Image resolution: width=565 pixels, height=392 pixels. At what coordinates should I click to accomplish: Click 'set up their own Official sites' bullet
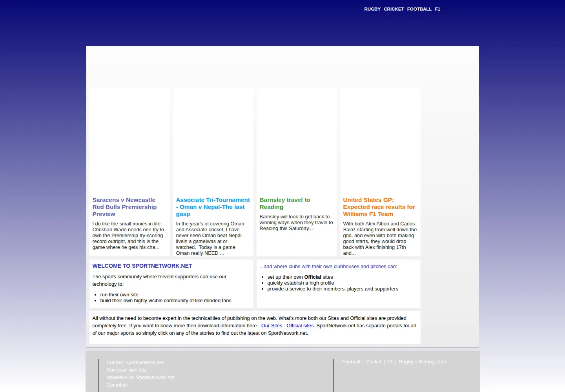point(300,277)
